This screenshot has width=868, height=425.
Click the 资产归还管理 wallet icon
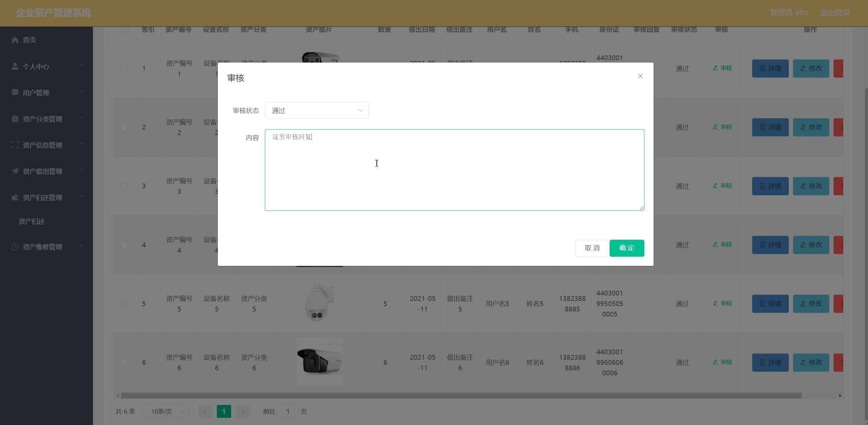click(15, 197)
